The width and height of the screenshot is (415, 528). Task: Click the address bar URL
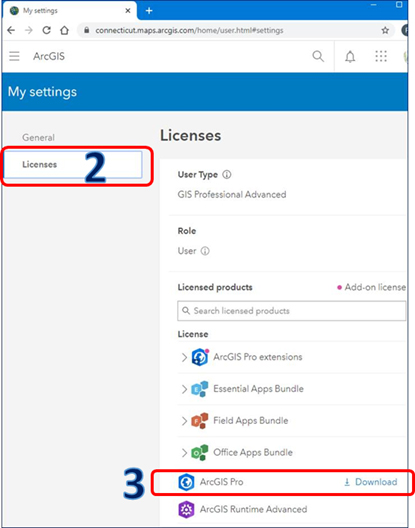(x=189, y=30)
